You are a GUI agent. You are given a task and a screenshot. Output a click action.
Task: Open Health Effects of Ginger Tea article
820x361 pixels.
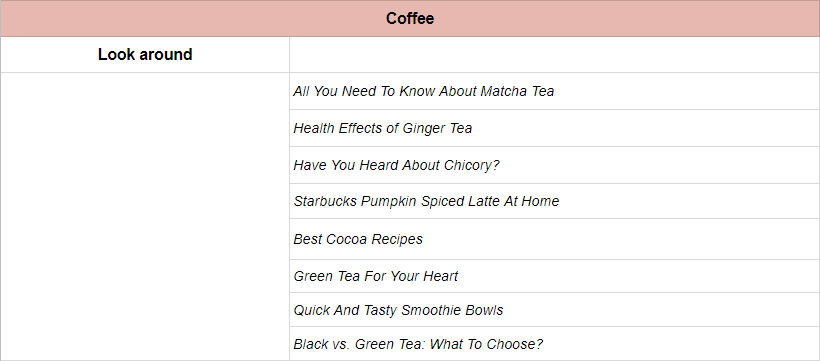click(x=383, y=128)
